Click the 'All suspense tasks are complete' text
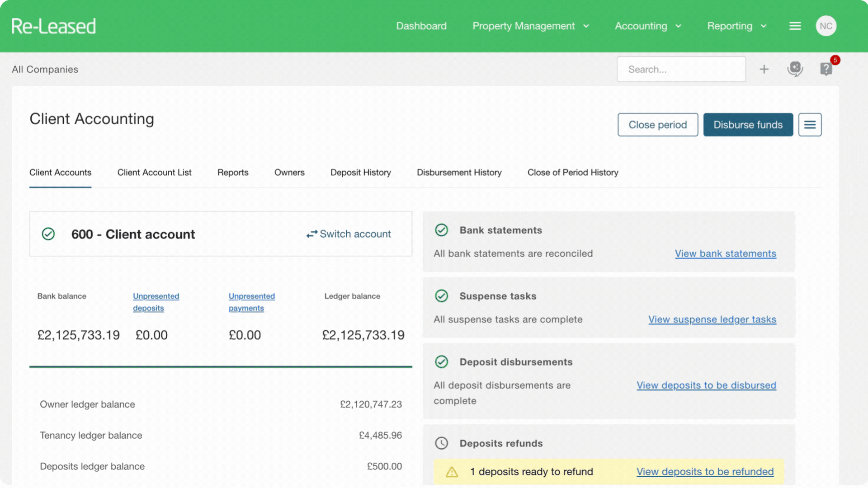 click(x=508, y=319)
